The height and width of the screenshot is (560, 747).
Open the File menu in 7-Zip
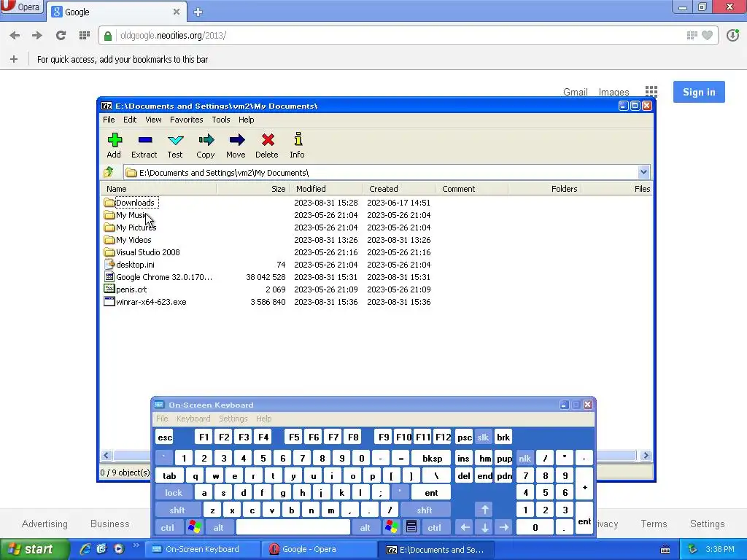coord(109,120)
